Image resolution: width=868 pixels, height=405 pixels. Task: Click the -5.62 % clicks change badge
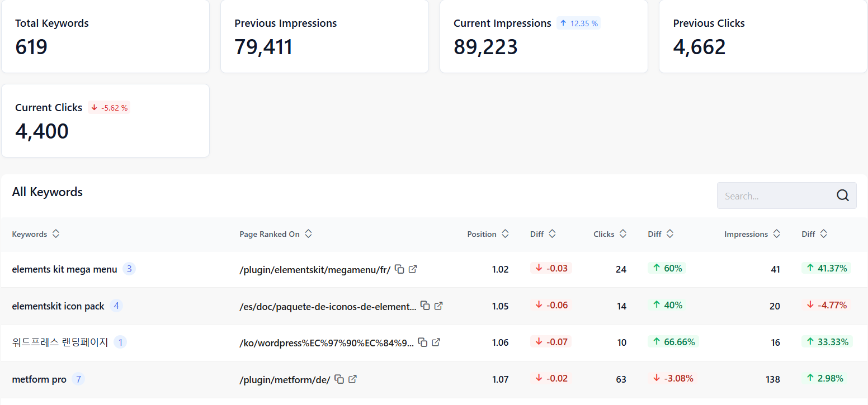109,107
